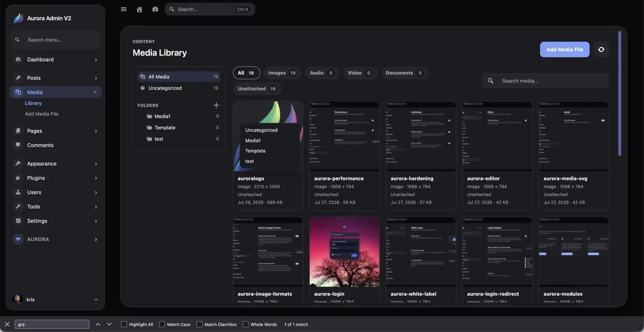
Task: Enable Whole Words checkbox
Action: pyautogui.click(x=245, y=324)
